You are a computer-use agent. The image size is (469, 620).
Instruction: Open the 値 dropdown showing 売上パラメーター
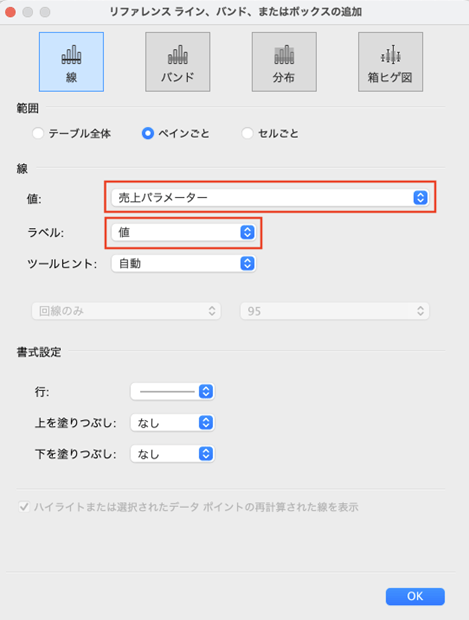[x=270, y=197]
